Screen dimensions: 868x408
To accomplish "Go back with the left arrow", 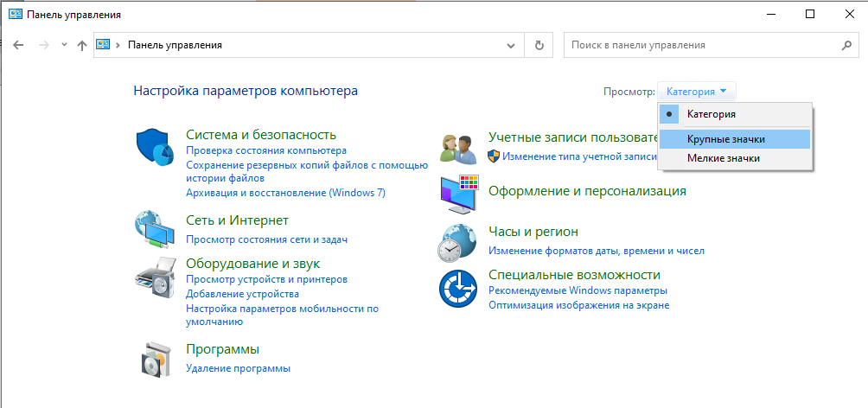I will click(18, 46).
